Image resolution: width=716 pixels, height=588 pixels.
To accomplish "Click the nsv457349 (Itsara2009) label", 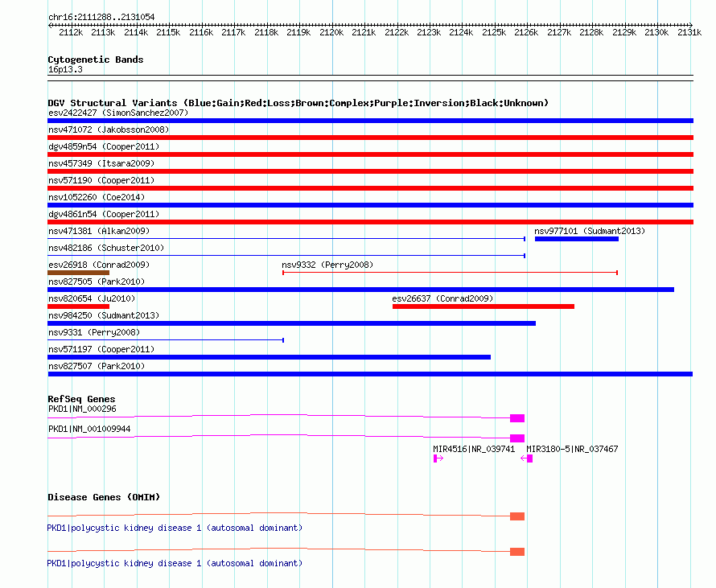I will (x=101, y=163).
